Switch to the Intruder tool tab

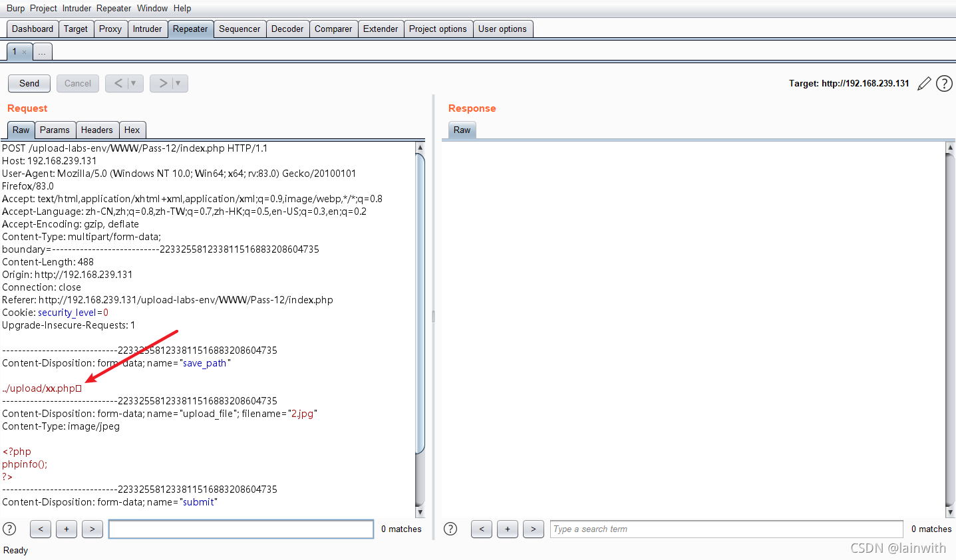[x=147, y=29]
